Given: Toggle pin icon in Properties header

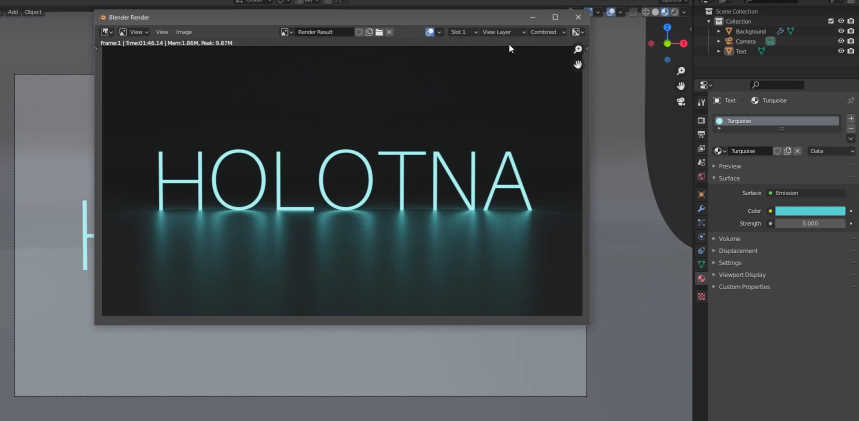Looking at the screenshot, I should pos(850,100).
